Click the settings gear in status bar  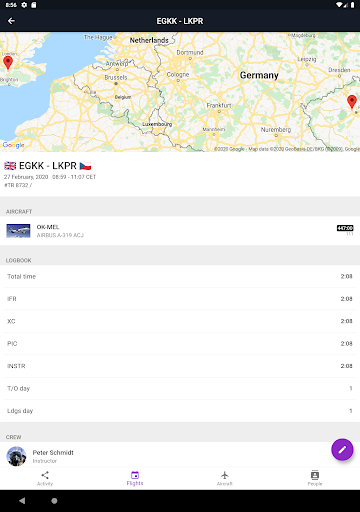24,5
